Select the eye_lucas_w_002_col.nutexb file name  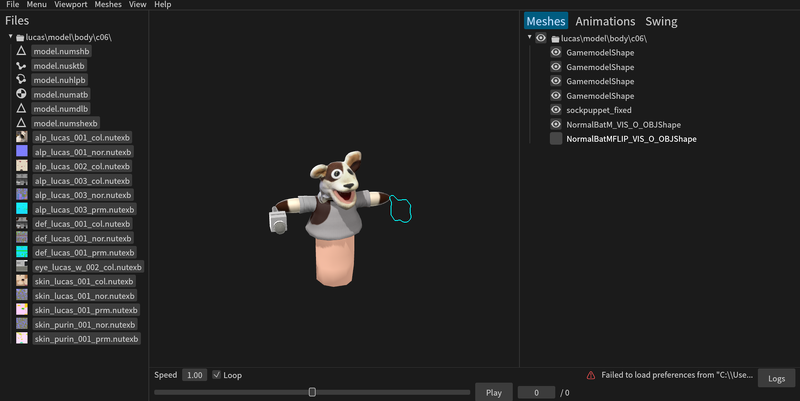(x=88, y=267)
